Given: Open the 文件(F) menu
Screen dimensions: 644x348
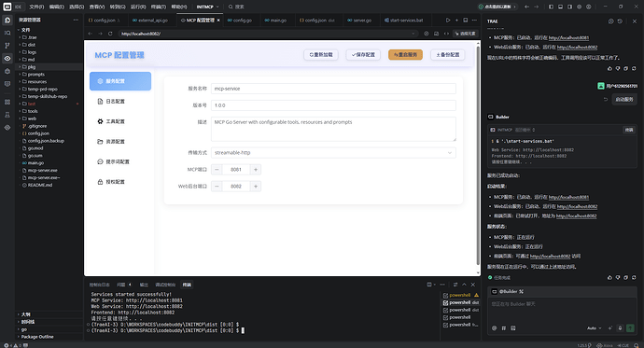Looking at the screenshot, I should click(x=36, y=7).
